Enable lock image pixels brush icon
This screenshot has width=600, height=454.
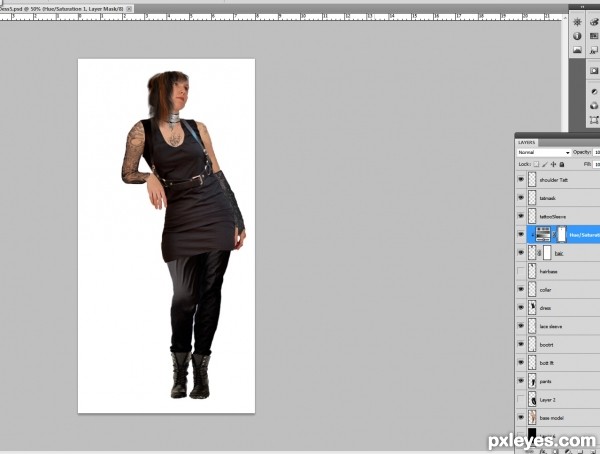[545, 164]
